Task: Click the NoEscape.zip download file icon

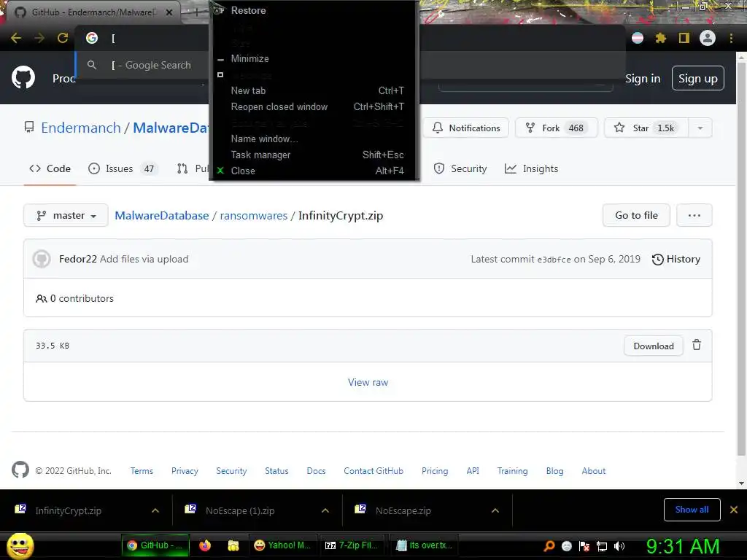Action: [360, 509]
